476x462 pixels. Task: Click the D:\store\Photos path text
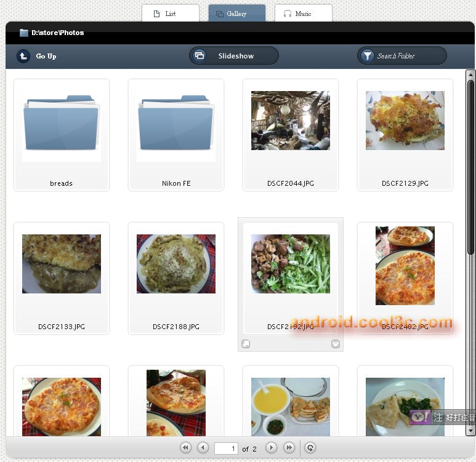click(58, 33)
